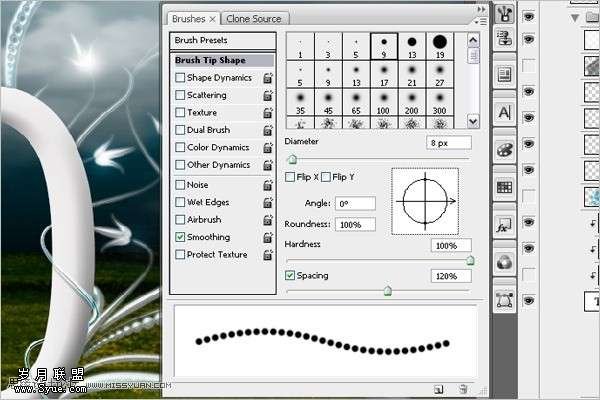
Task: Select the hard round 13 brush preset
Action: (412, 46)
